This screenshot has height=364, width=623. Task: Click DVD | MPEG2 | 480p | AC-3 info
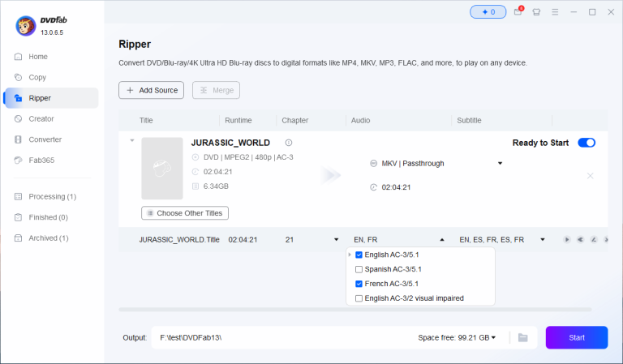(x=248, y=157)
